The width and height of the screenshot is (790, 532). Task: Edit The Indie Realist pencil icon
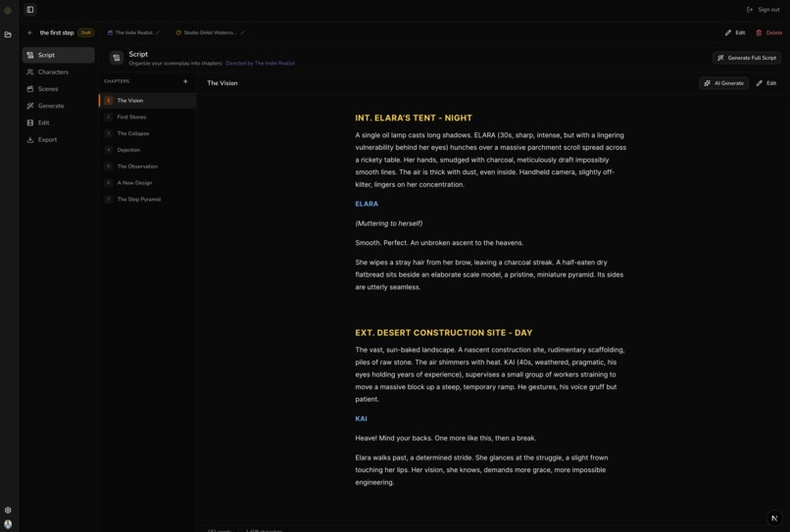pos(158,32)
